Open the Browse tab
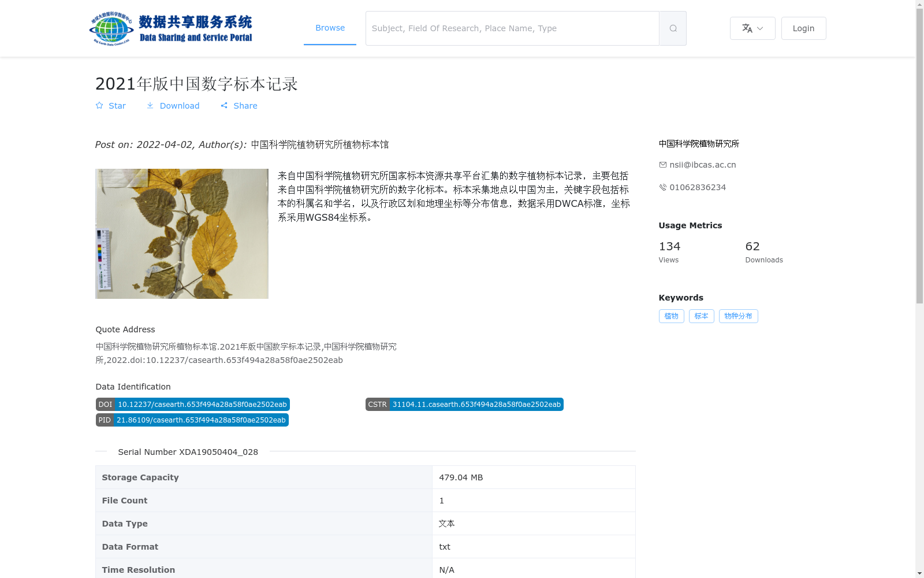 click(x=330, y=28)
